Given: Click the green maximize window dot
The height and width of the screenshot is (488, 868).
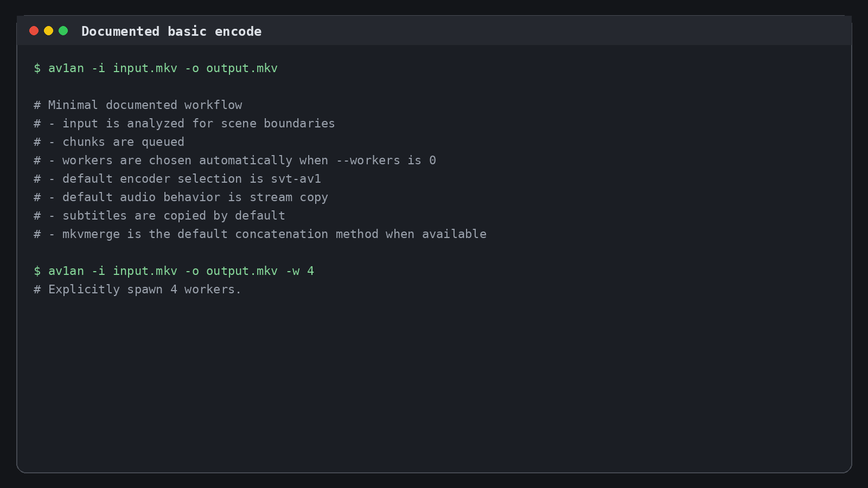Looking at the screenshot, I should click(x=63, y=31).
